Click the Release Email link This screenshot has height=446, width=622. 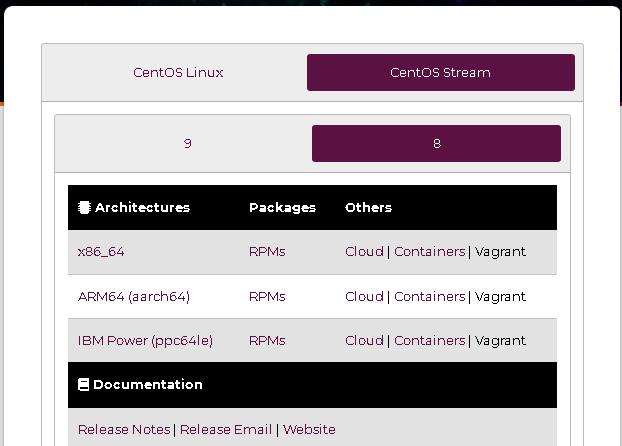click(226, 430)
